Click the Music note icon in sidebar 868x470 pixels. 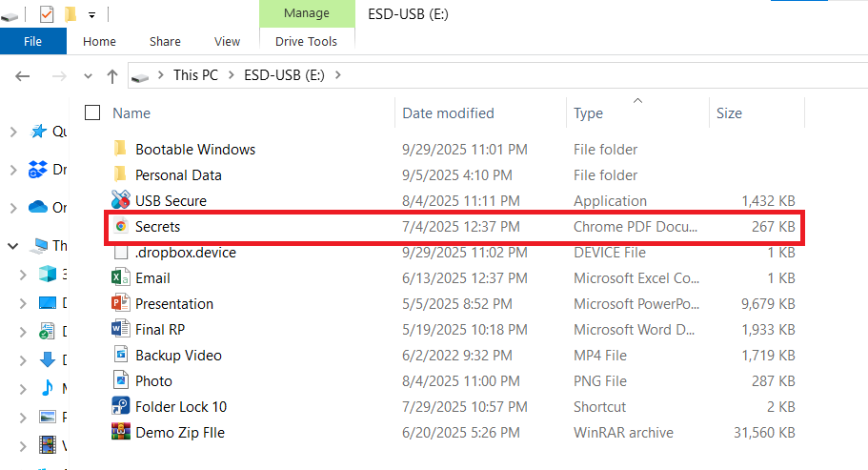click(x=48, y=387)
